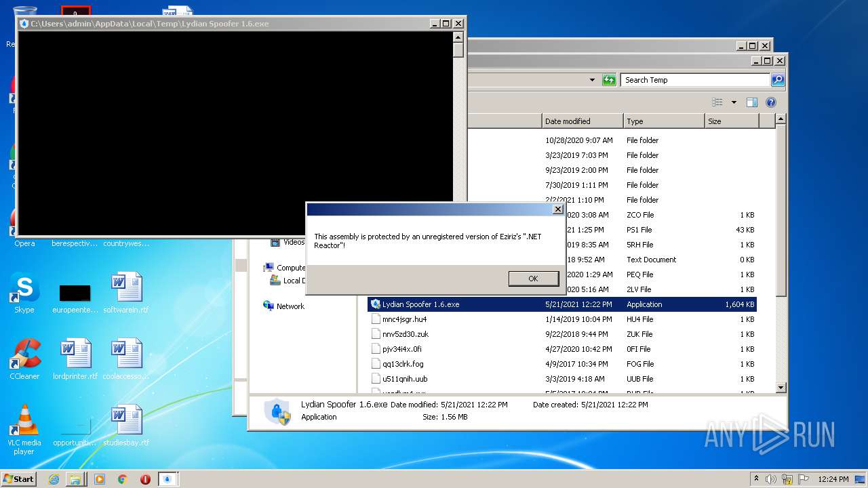Click the 9/23/2019 2:00 PM date cell
Screen dimensions: 868x488
[x=576, y=170]
